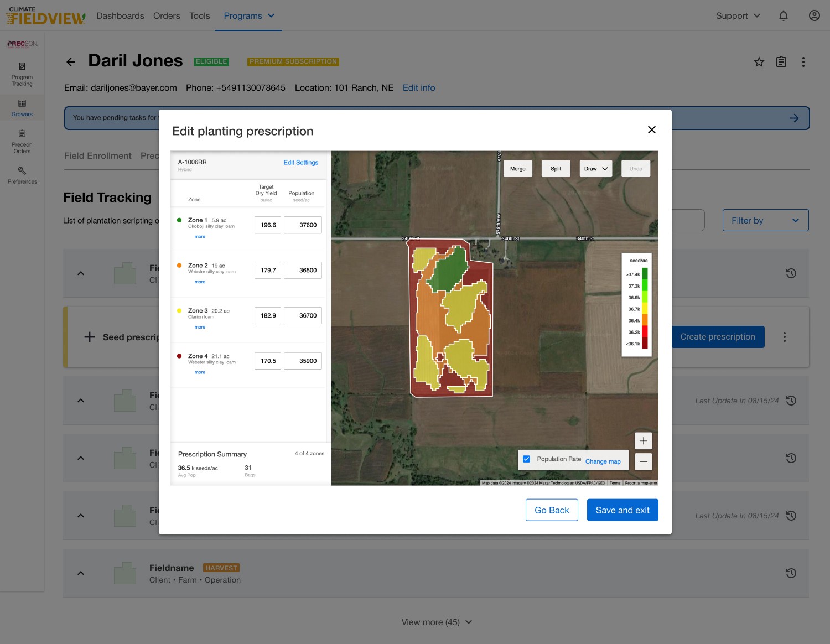Click Save and exit

point(622,510)
